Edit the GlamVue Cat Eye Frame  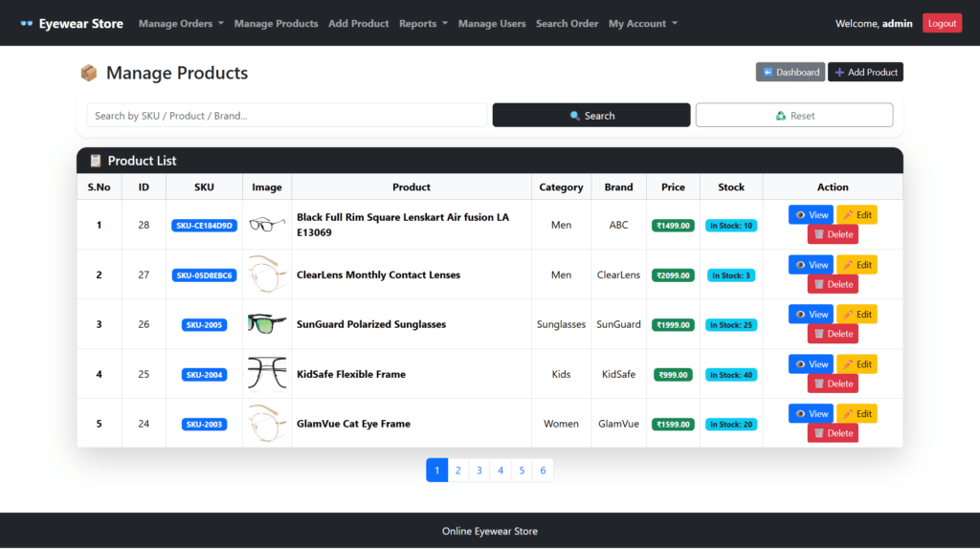click(x=857, y=413)
